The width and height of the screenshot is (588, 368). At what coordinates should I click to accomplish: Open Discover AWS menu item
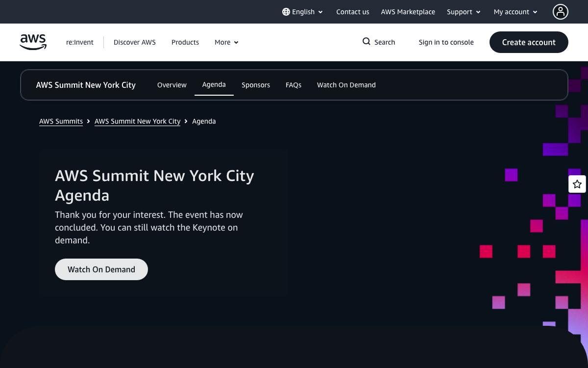click(135, 42)
